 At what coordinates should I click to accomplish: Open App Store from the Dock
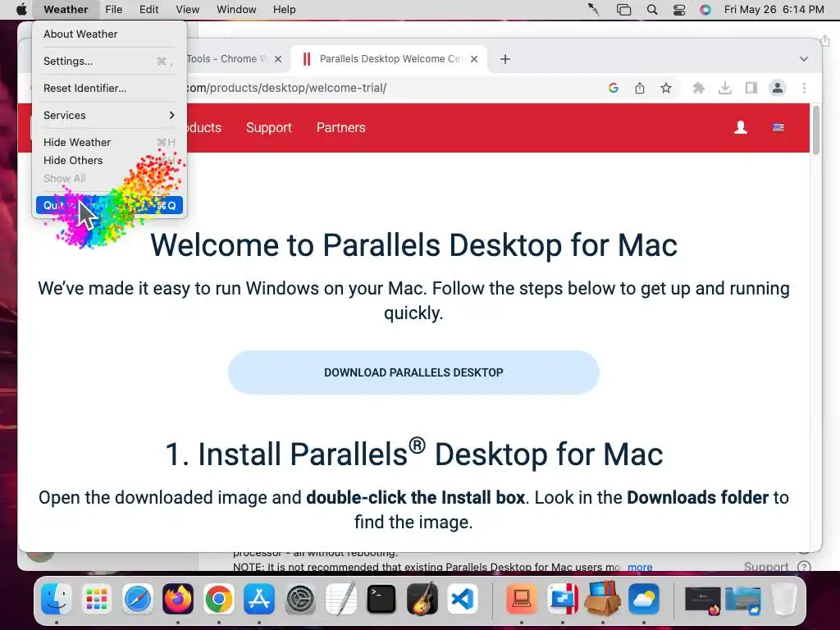[x=259, y=599]
